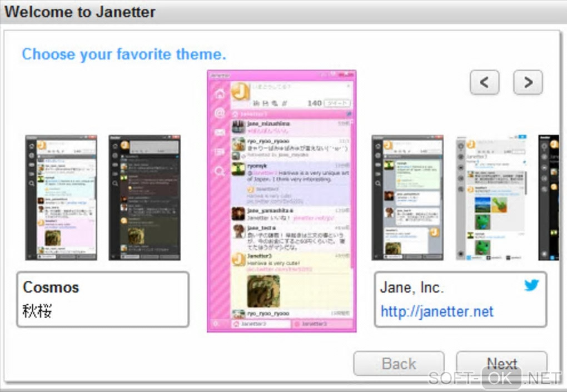Image resolution: width=567 pixels, height=392 pixels.
Task: Select the white theme thumbnail with frog photos
Action: [x=491, y=197]
